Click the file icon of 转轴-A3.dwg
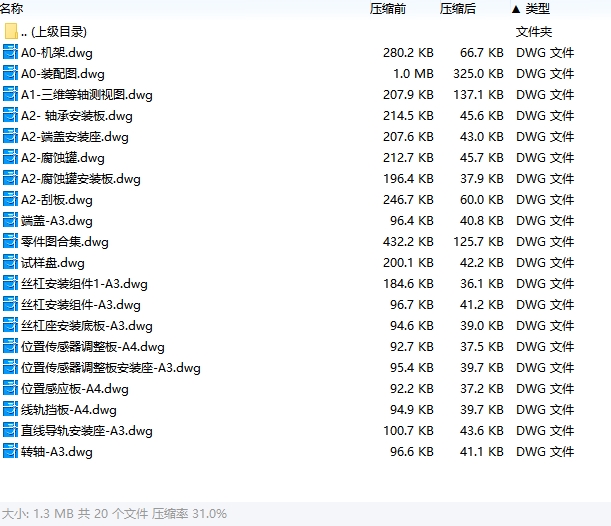Viewport: 611px width, 526px height. 10,452
